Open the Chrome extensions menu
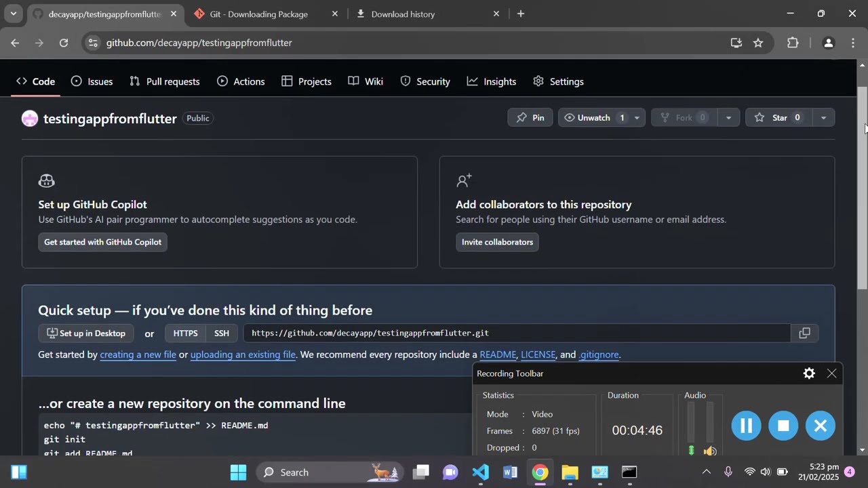Screen dimensions: 868x488 pyautogui.click(x=793, y=43)
